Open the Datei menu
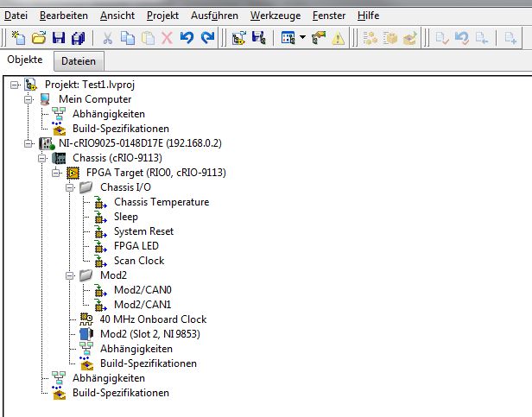The image size is (532, 417). 16,16
